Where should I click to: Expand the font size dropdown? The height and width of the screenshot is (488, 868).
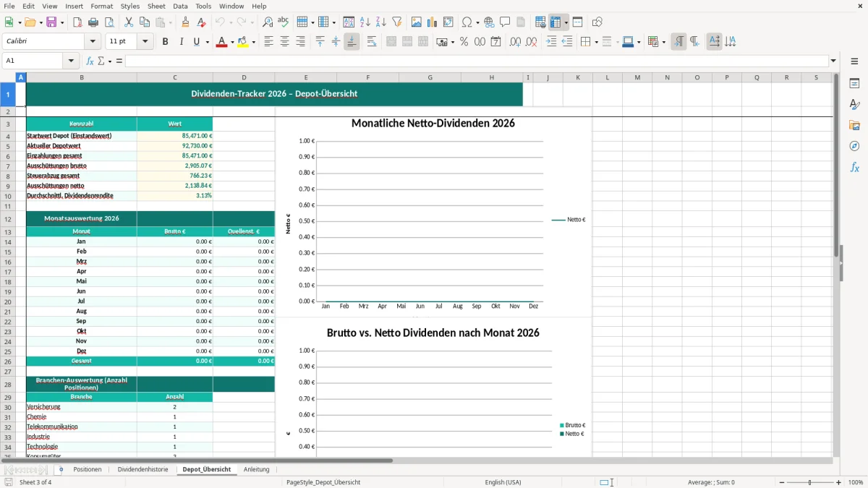pos(145,42)
